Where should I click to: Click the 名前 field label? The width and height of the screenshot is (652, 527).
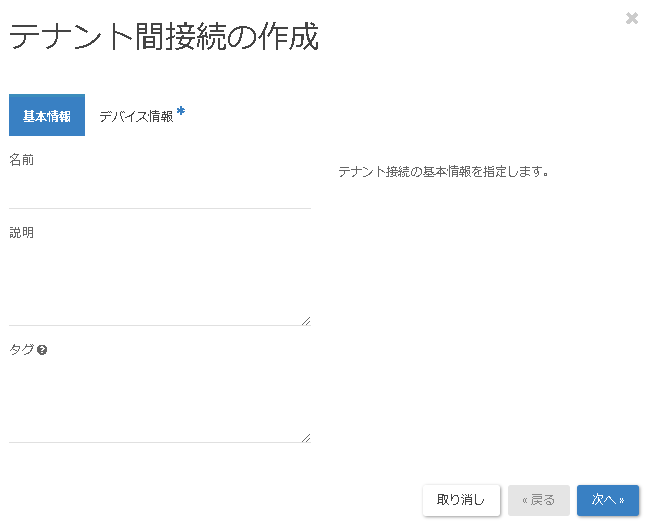point(21,159)
